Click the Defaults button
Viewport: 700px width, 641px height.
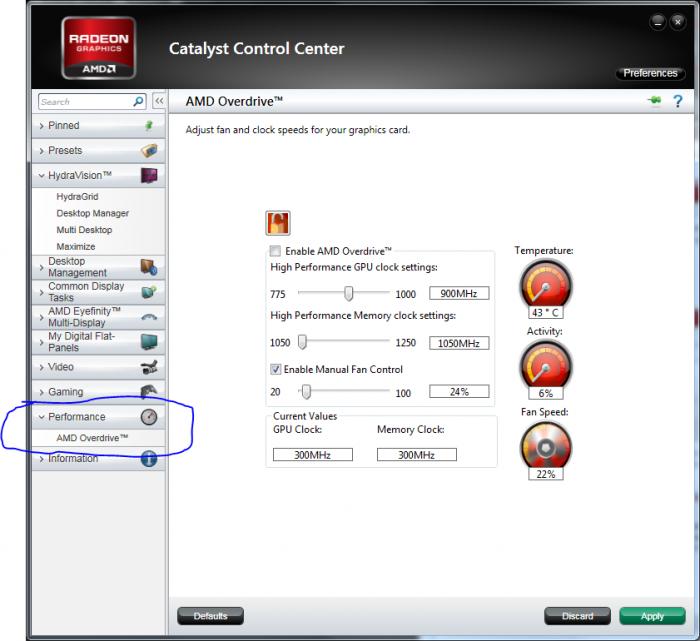click(210, 616)
